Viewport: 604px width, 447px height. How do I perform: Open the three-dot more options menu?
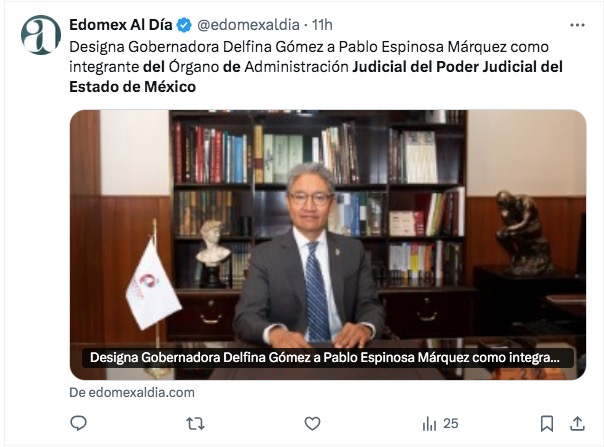(x=577, y=25)
